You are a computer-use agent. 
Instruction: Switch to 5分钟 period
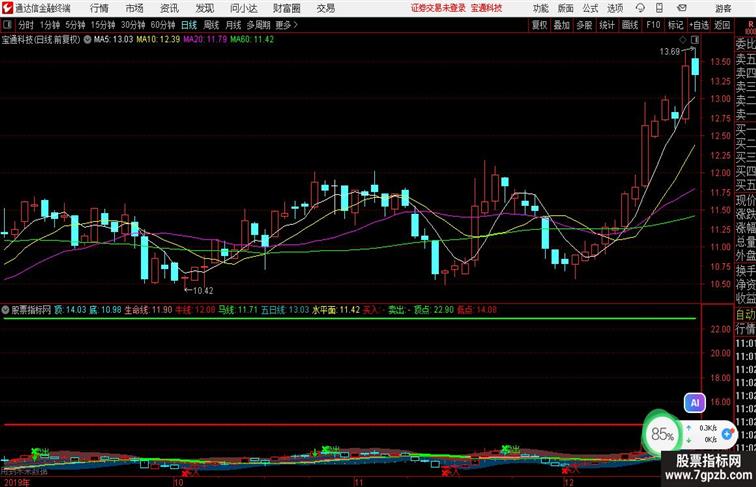pos(75,25)
